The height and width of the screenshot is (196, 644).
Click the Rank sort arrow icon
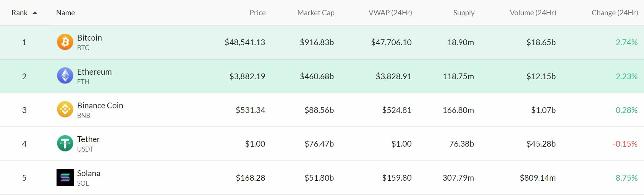click(35, 13)
